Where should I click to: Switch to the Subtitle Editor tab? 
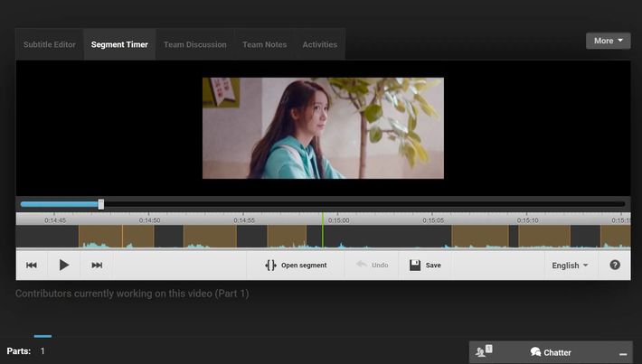coord(50,44)
